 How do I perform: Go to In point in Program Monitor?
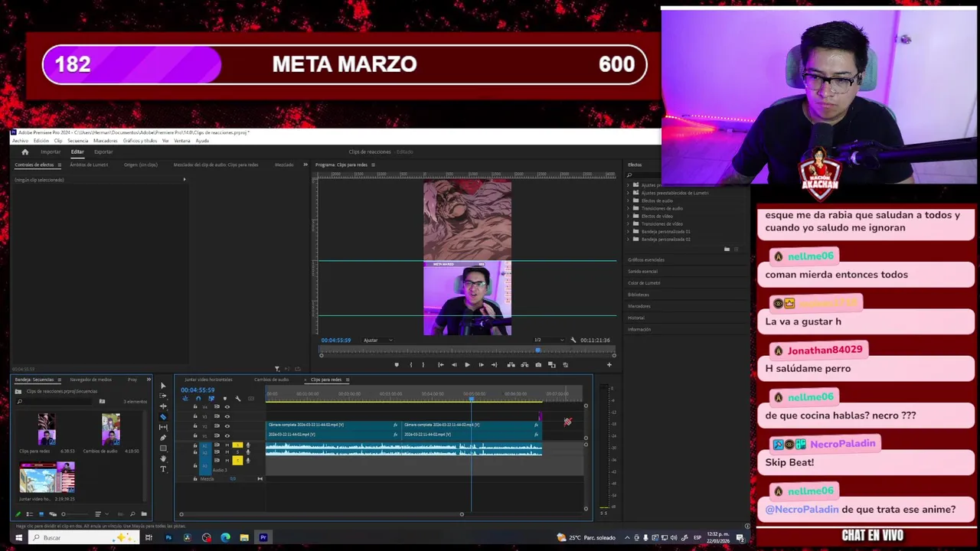point(441,364)
